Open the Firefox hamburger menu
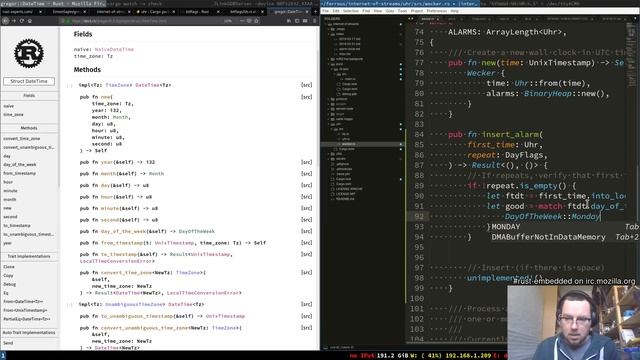The height and width of the screenshot is (360, 640). point(314,20)
